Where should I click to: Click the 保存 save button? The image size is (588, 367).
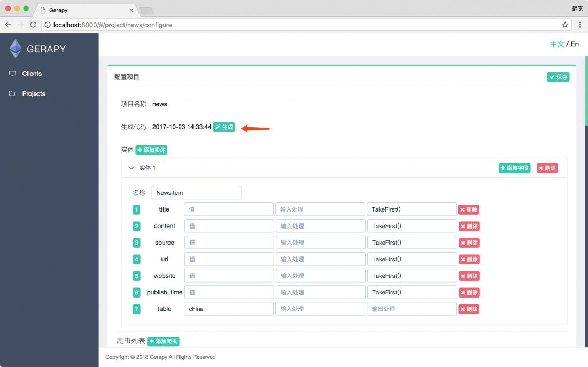tap(558, 77)
